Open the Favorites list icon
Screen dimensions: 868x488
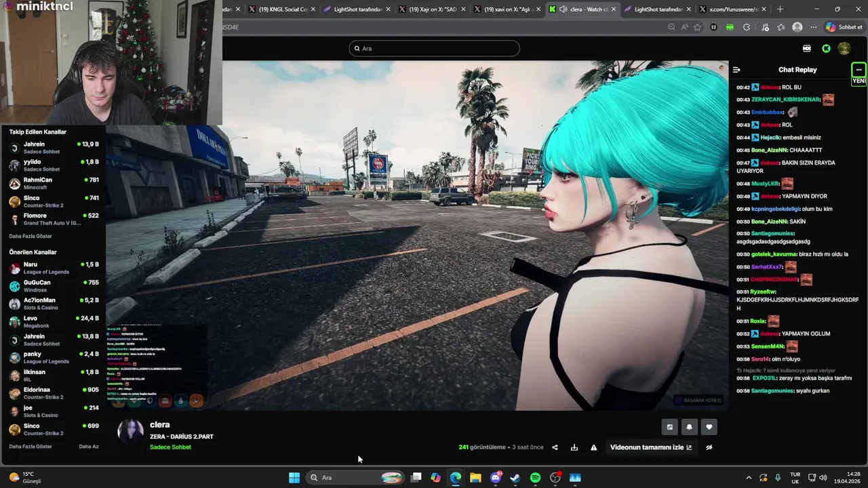click(x=781, y=27)
